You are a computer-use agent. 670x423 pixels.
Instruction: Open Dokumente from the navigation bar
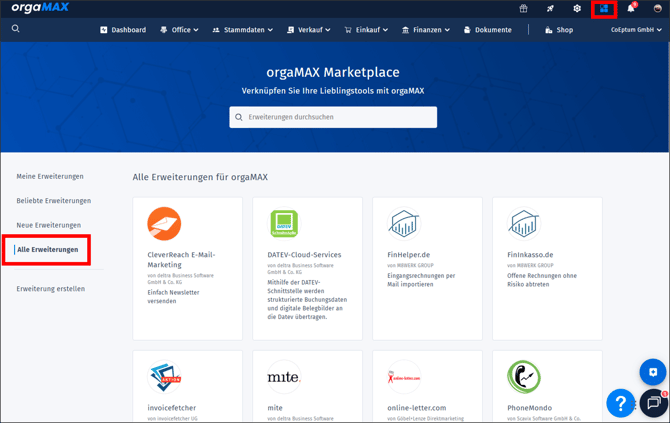(487, 30)
